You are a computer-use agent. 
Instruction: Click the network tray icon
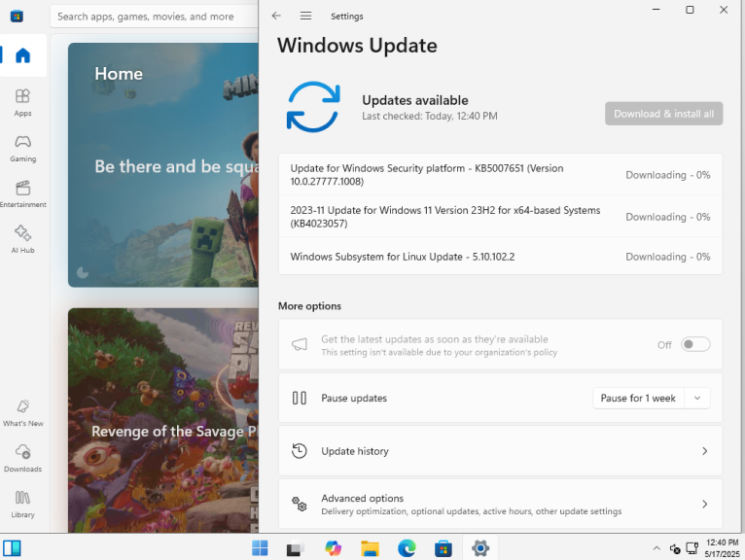(692, 549)
